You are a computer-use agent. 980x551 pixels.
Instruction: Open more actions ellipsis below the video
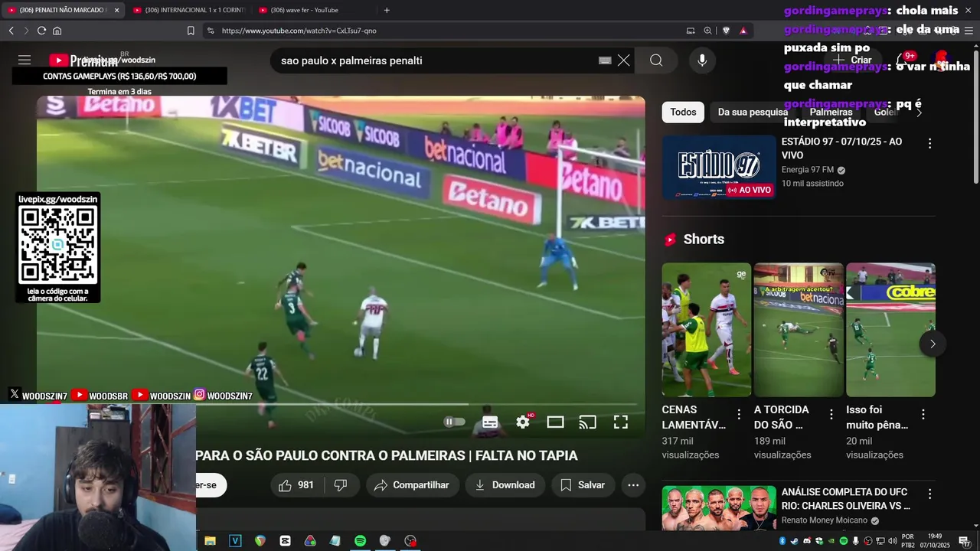pos(633,485)
